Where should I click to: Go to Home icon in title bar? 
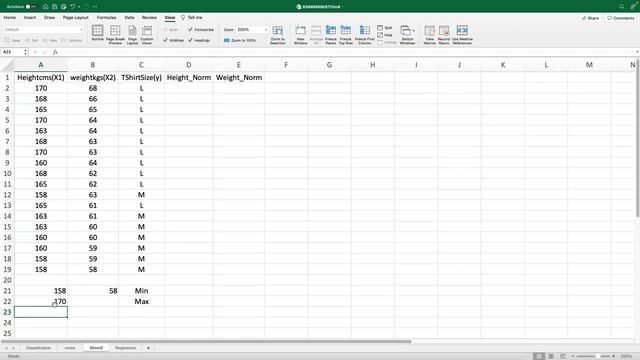(x=46, y=7)
